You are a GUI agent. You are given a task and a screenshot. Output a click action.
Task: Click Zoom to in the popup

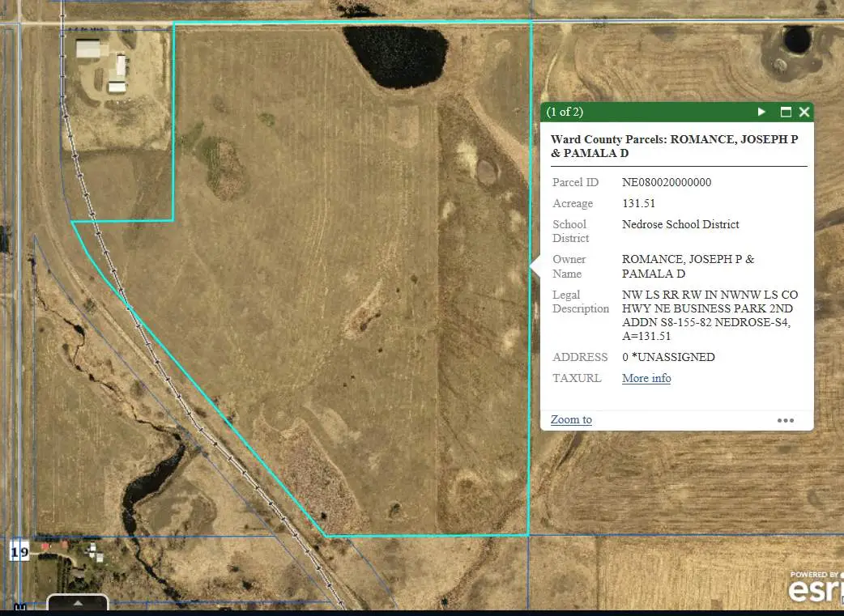[570, 419]
